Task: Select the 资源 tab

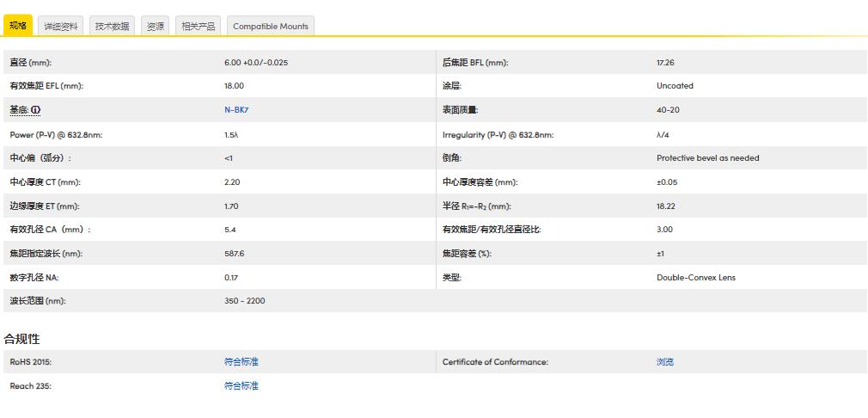Action: pos(156,27)
